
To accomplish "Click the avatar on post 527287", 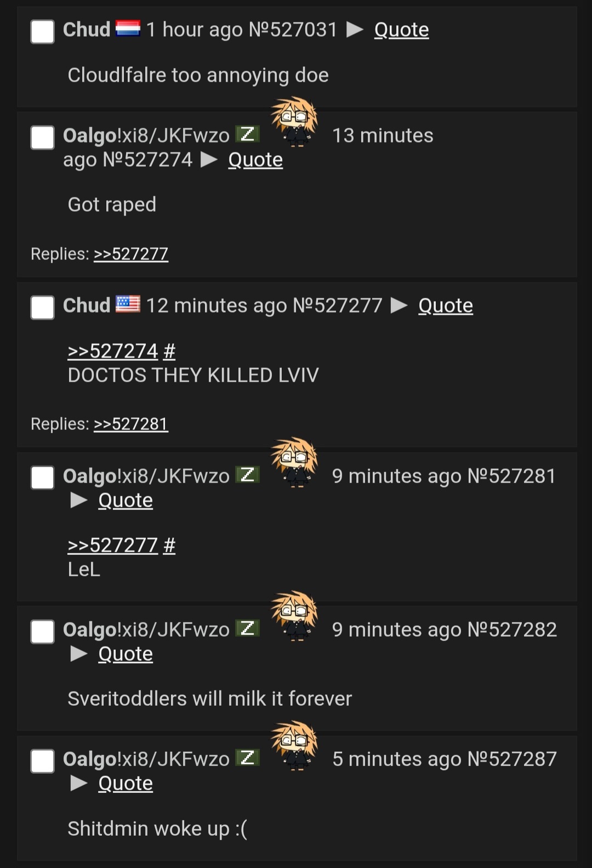I will pyautogui.click(x=295, y=746).
